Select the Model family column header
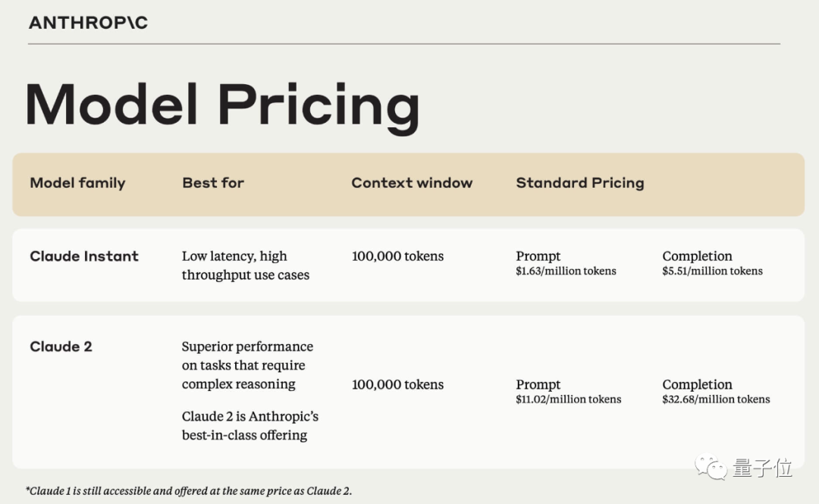The height and width of the screenshot is (504, 819). pos(77,183)
